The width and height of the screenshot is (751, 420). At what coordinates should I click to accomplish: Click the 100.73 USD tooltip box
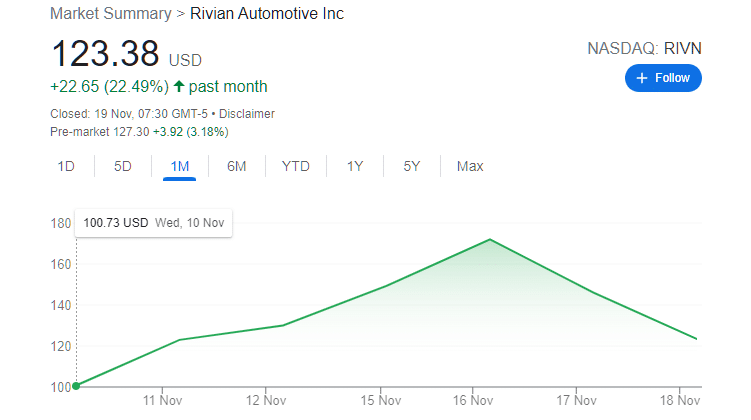154,223
